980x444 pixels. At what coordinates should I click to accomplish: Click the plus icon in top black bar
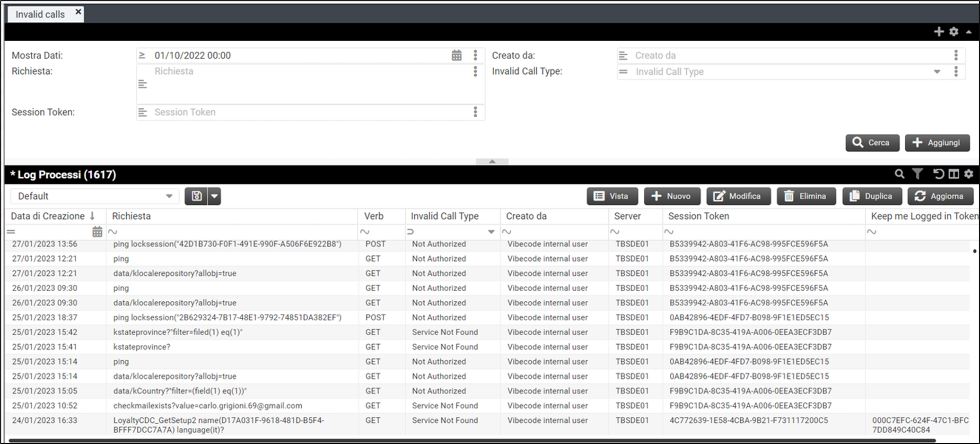click(x=939, y=32)
